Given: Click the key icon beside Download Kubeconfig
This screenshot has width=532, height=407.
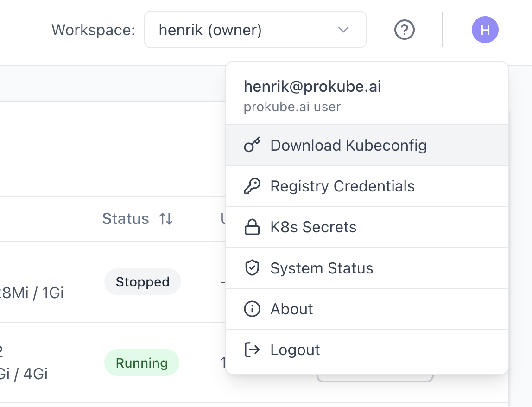Looking at the screenshot, I should (x=252, y=145).
